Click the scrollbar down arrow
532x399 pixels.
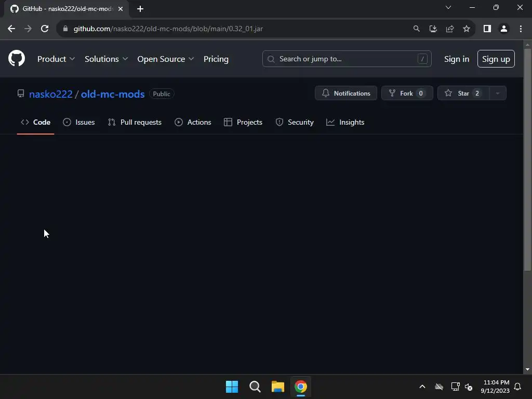coord(527,369)
